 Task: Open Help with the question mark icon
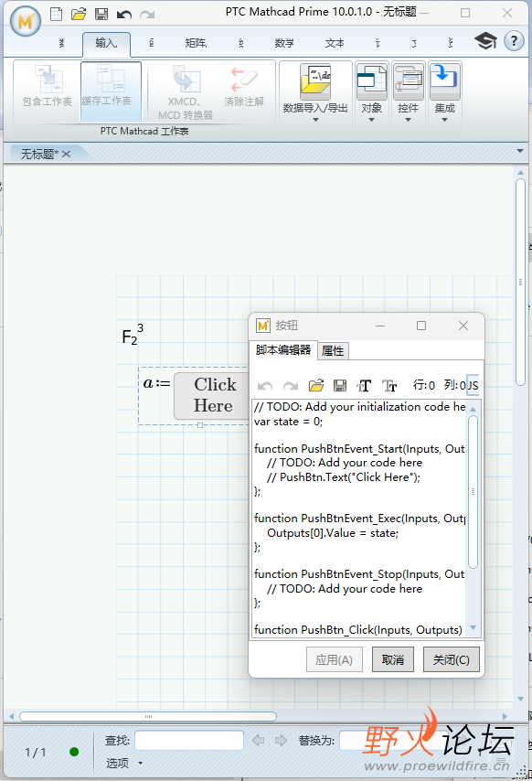[514, 41]
